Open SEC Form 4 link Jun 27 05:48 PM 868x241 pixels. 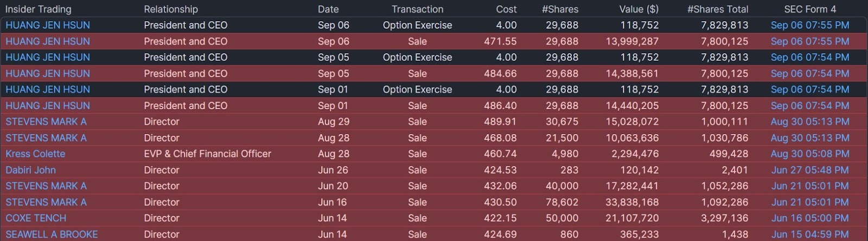[x=809, y=170]
